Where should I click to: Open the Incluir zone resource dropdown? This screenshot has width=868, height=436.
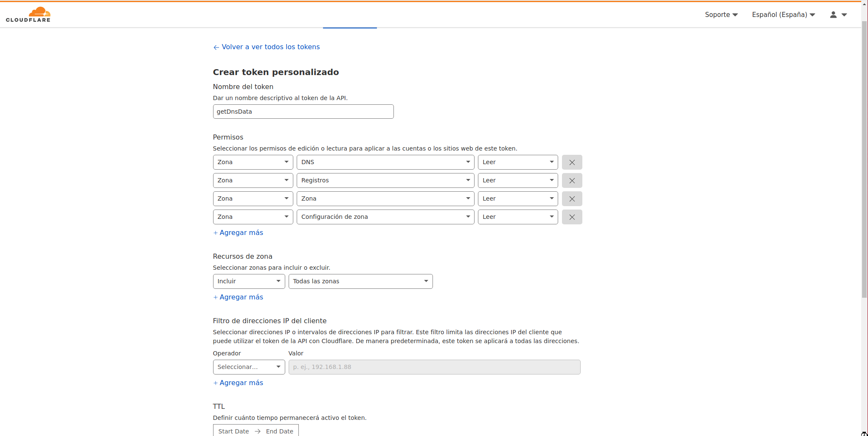(249, 282)
